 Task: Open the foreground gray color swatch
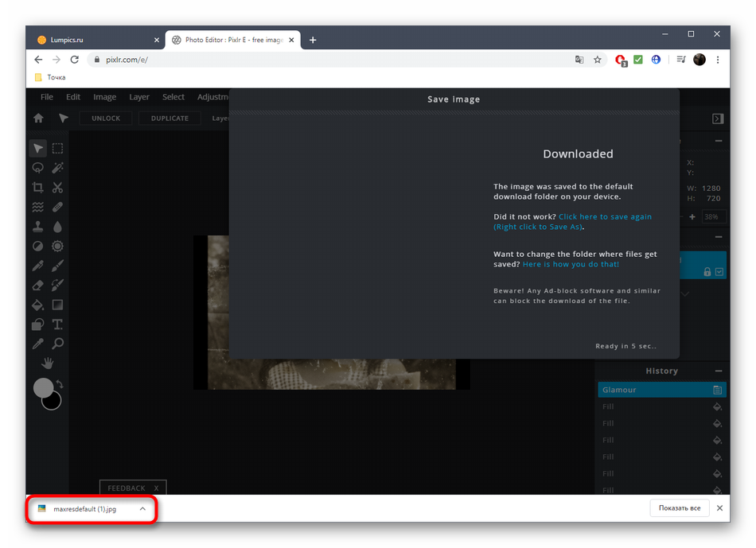(x=43, y=388)
